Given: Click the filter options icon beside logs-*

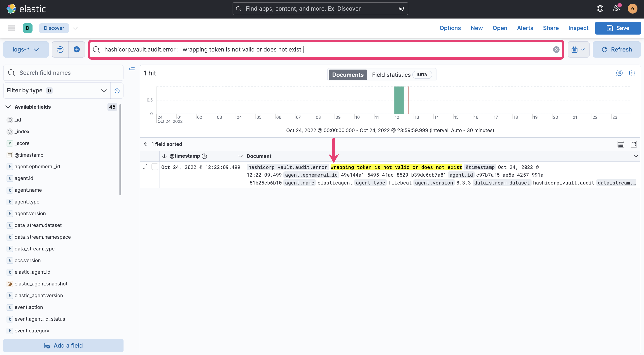Looking at the screenshot, I should coord(60,49).
